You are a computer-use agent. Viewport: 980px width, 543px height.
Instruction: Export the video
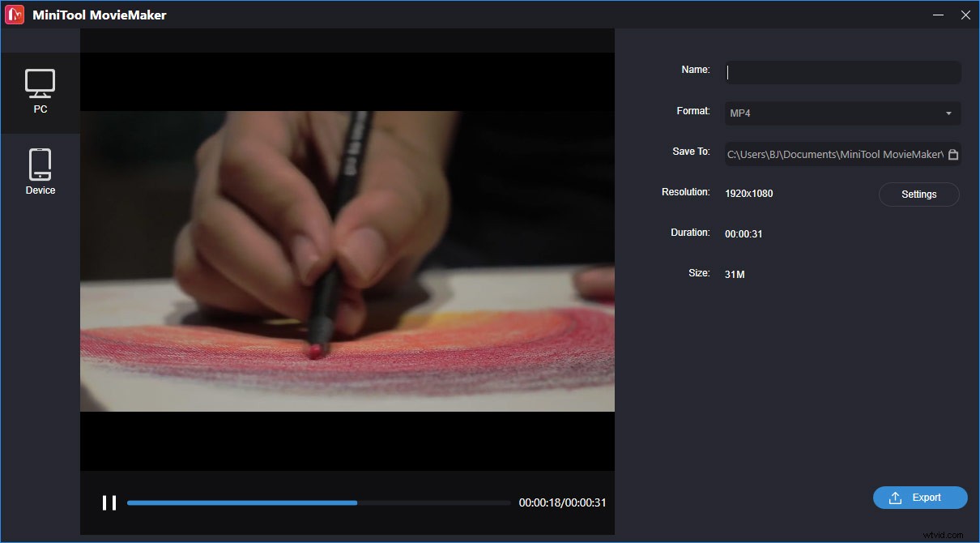click(920, 498)
